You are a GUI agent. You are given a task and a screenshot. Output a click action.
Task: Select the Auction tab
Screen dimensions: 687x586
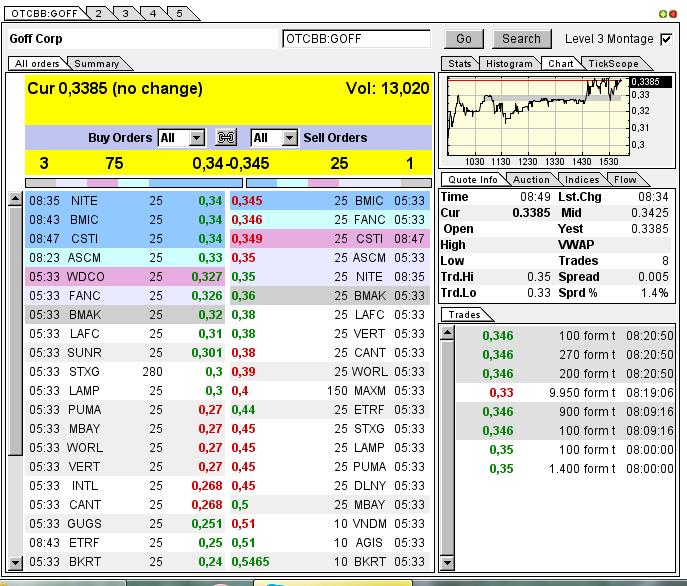531,180
